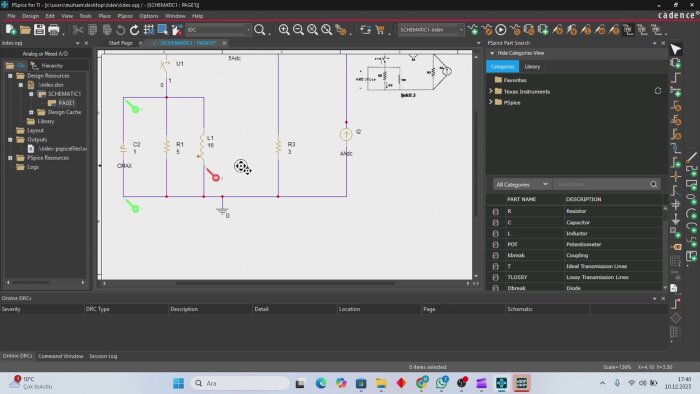Image resolution: width=700 pixels, height=394 pixels.
Task: Expand the PSpice Resources node
Action: 10,158
